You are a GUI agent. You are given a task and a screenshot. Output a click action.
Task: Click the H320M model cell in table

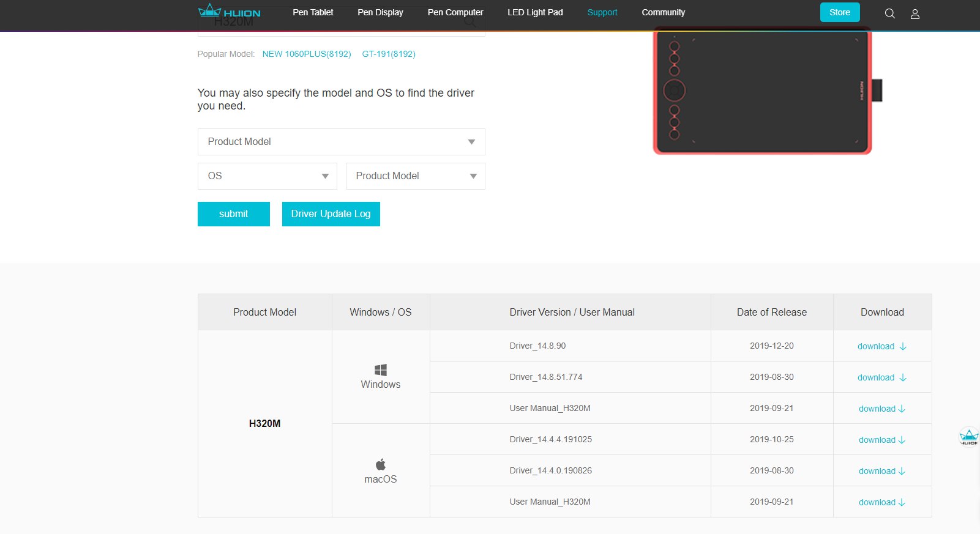(265, 423)
